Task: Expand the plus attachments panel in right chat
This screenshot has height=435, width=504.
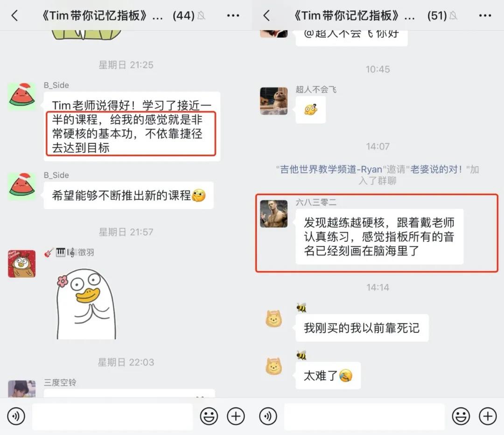Action: pyautogui.click(x=488, y=416)
